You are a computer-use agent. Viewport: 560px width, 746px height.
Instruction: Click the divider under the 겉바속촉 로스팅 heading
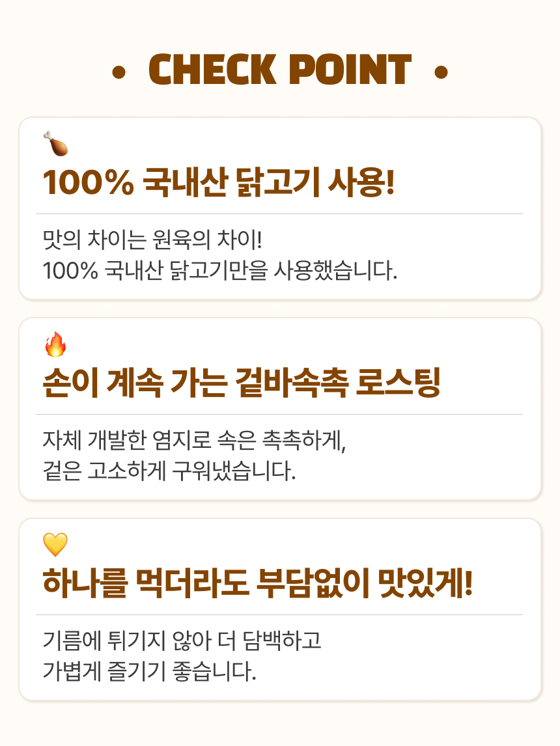[279, 414]
